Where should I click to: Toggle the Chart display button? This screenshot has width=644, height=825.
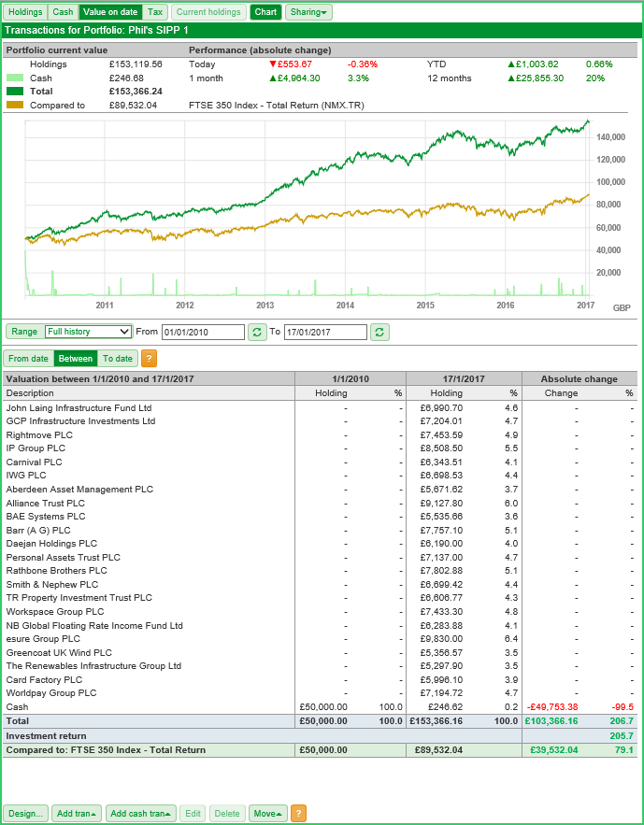pos(265,12)
